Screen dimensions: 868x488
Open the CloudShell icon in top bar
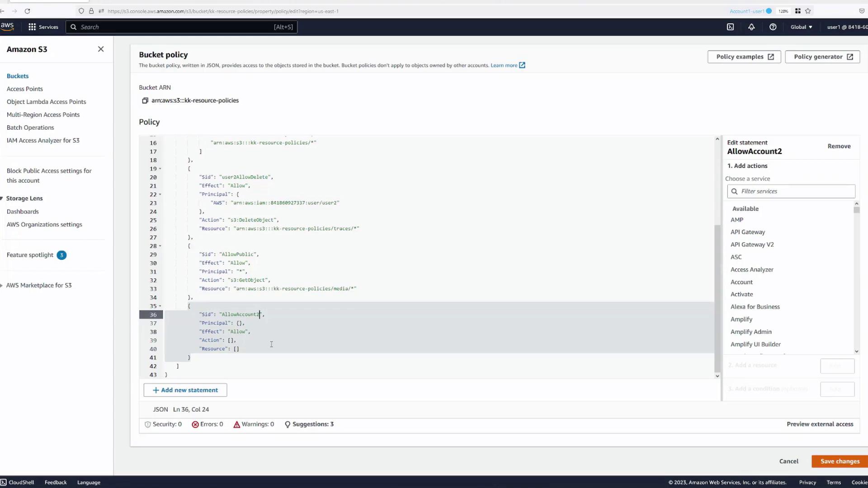coord(730,27)
